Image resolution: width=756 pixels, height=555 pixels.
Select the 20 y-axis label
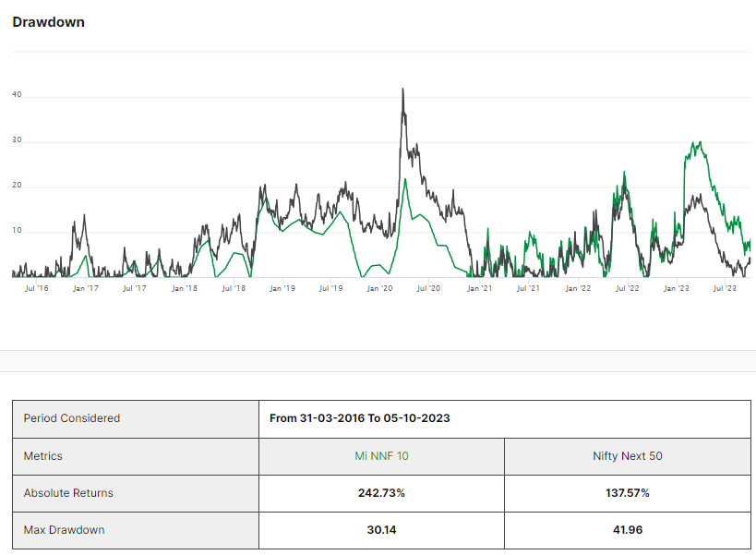[17, 186]
